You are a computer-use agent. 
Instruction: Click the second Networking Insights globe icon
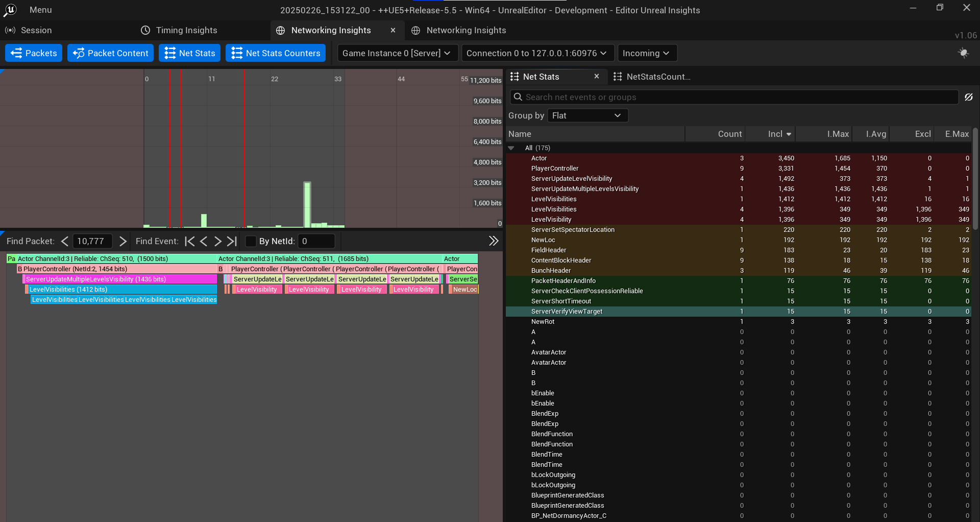pos(416,30)
